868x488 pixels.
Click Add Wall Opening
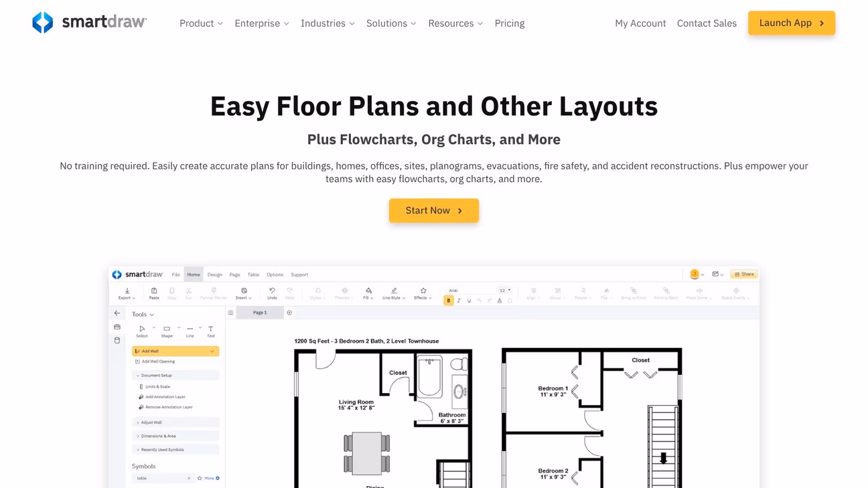[155, 361]
